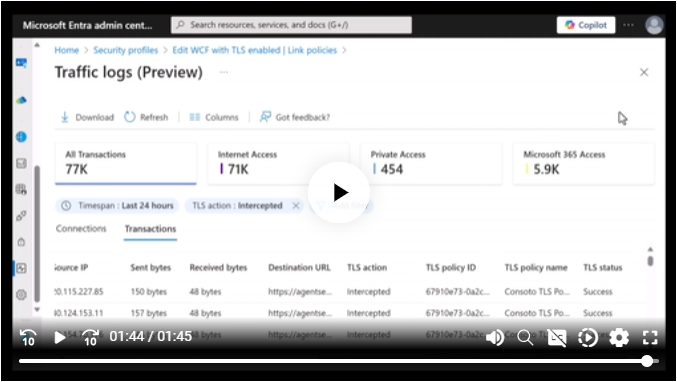677x382 pixels.
Task: Sort by Received bytes column header
Action: click(218, 268)
